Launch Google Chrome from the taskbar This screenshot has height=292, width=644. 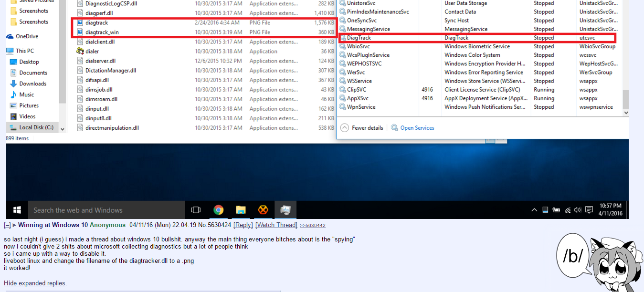(x=219, y=210)
